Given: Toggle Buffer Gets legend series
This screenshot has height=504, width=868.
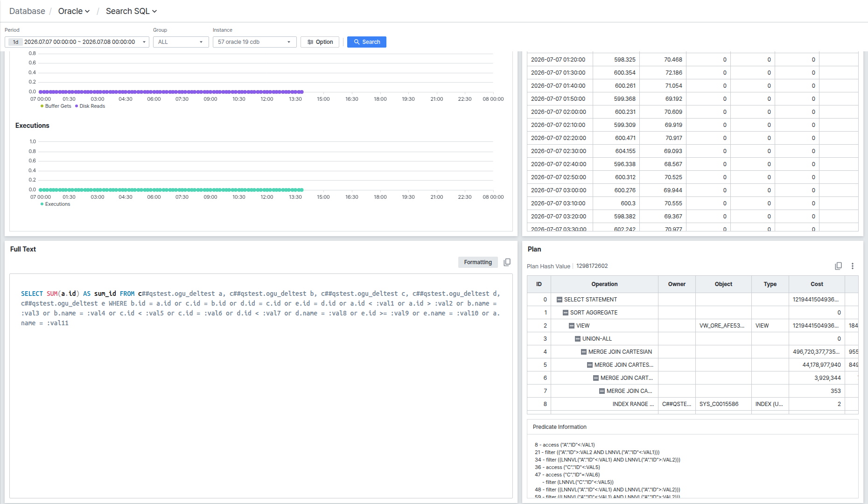Looking at the screenshot, I should [56, 106].
